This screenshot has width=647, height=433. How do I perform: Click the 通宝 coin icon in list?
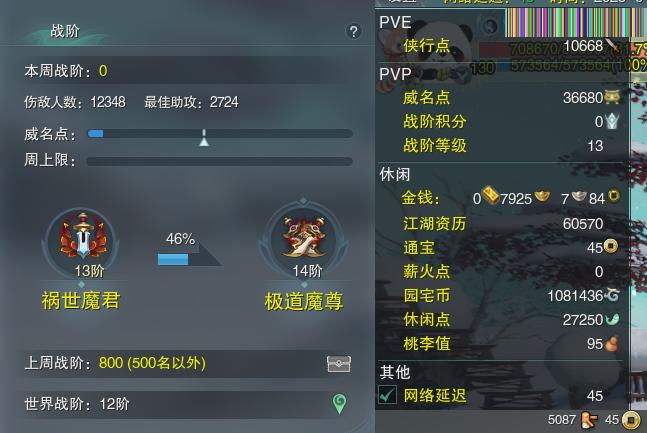(x=611, y=246)
